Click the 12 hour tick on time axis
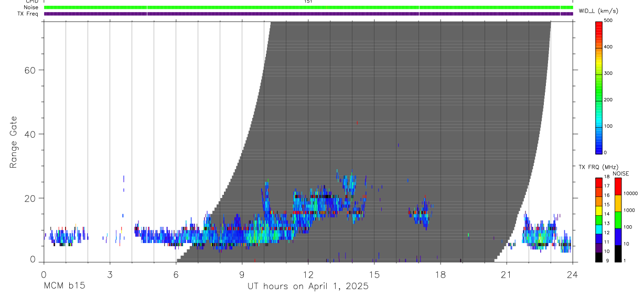Screen dimensions: 644x297 (308, 274)
